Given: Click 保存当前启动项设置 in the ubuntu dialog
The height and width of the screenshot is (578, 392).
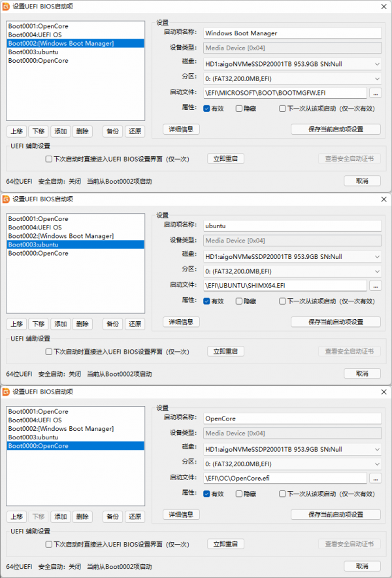Looking at the screenshot, I should point(336,322).
